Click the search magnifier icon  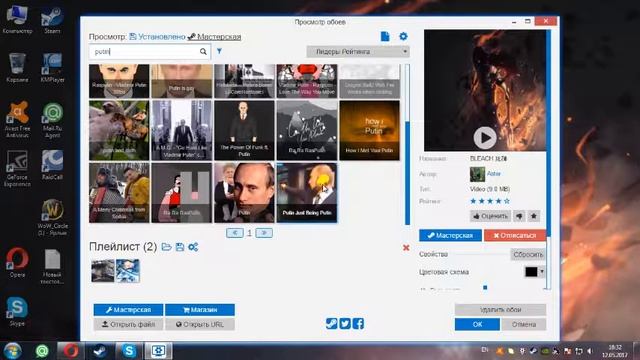tap(203, 51)
